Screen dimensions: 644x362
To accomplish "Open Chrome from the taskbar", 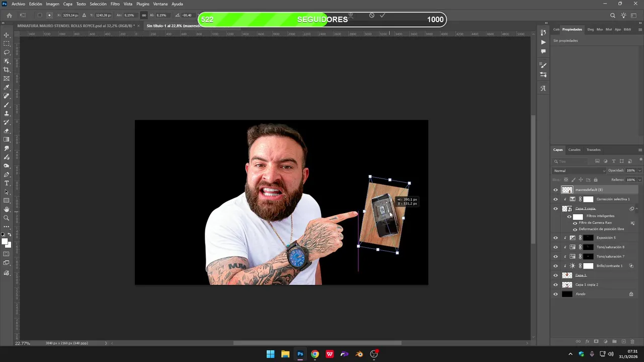I will [x=314, y=354].
